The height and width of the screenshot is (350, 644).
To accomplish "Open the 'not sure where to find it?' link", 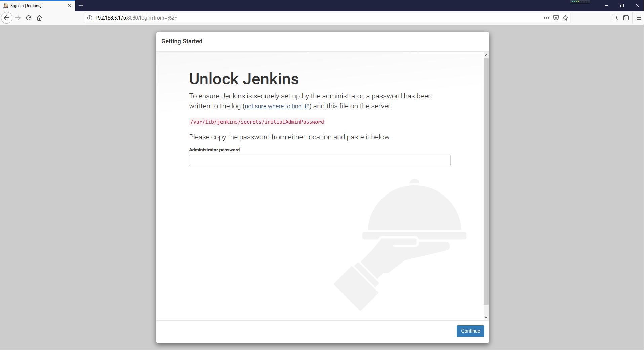I will coord(277,106).
